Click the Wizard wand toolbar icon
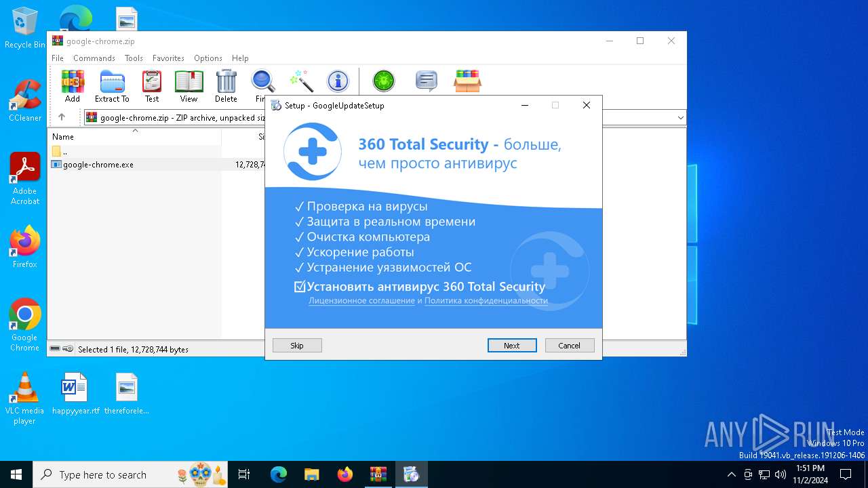This screenshot has width=868, height=488. [x=301, y=81]
